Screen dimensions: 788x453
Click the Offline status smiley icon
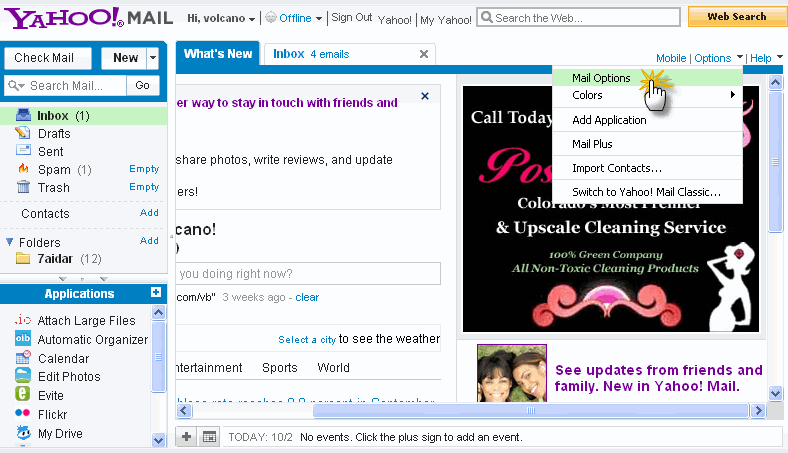(271, 18)
